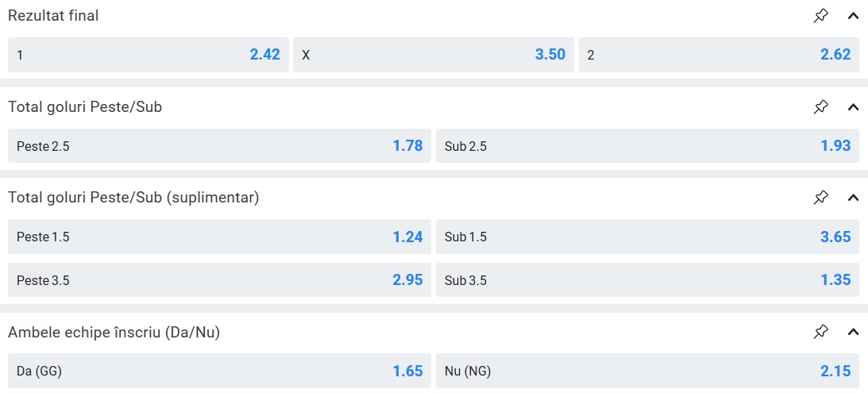
Task: Click the Rezultat final heading
Action: (x=54, y=16)
